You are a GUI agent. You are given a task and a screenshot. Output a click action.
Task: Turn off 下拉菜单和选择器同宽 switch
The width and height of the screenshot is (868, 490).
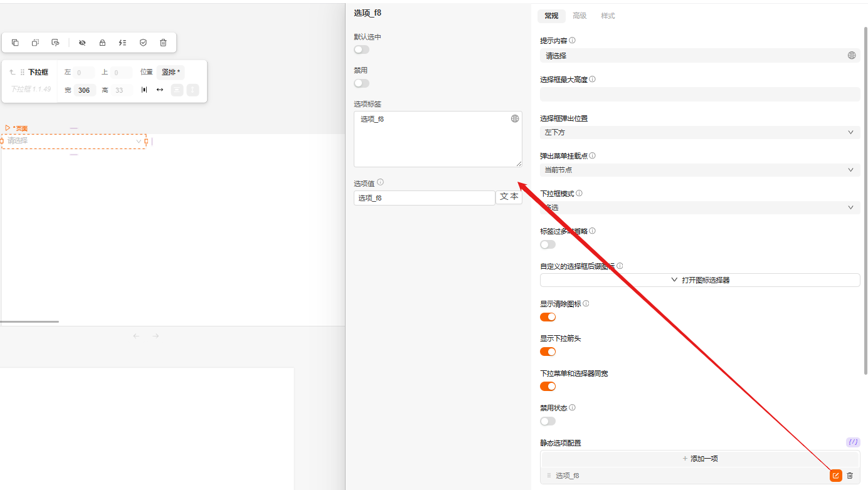(548, 386)
